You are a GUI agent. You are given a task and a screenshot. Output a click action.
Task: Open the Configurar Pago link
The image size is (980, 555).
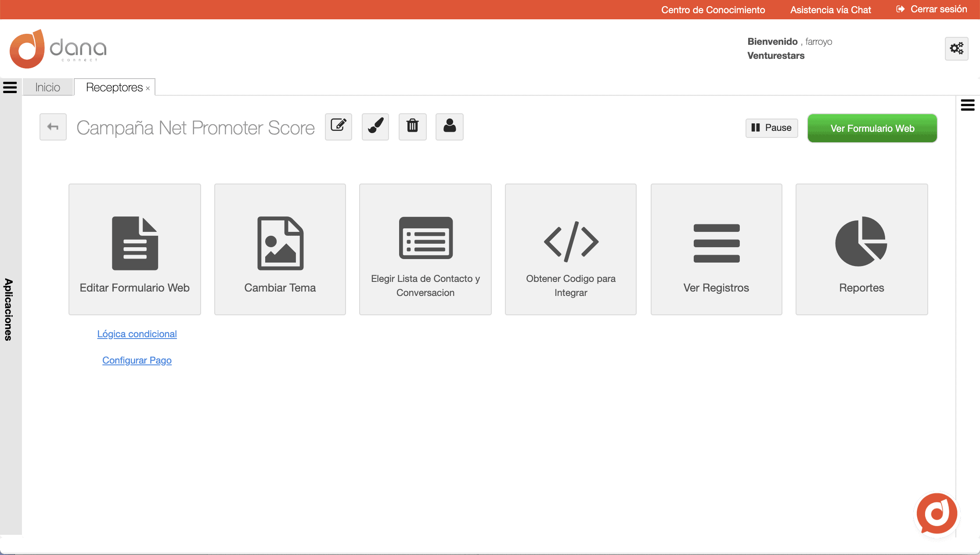click(137, 360)
